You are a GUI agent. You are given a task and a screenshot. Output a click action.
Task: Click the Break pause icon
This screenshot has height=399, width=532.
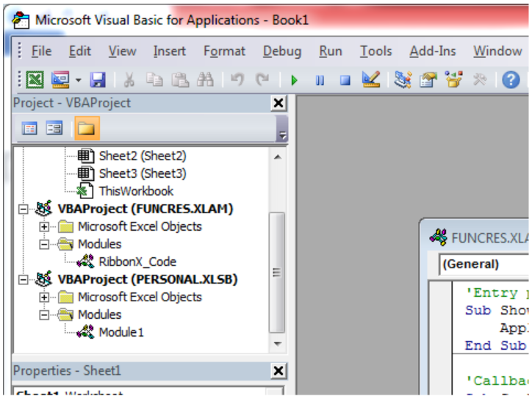pyautogui.click(x=320, y=80)
